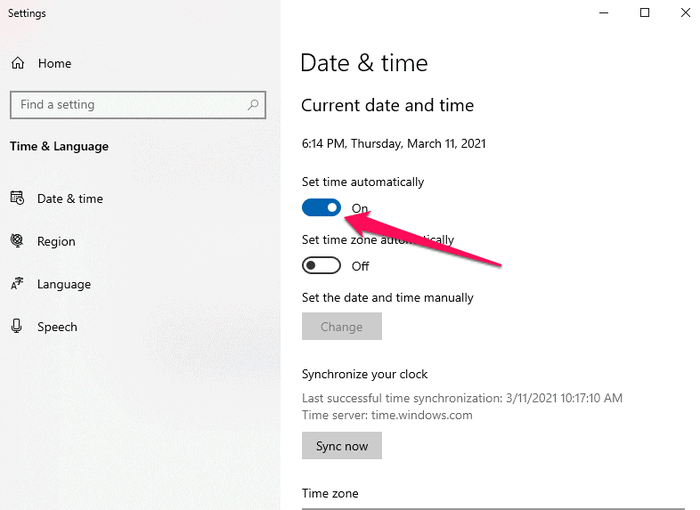Click the Speech microphone icon
The width and height of the screenshot is (700, 510).
coord(18,327)
